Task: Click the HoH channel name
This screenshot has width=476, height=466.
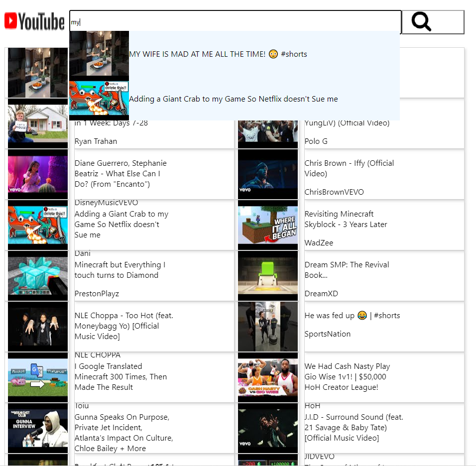Action: point(312,406)
